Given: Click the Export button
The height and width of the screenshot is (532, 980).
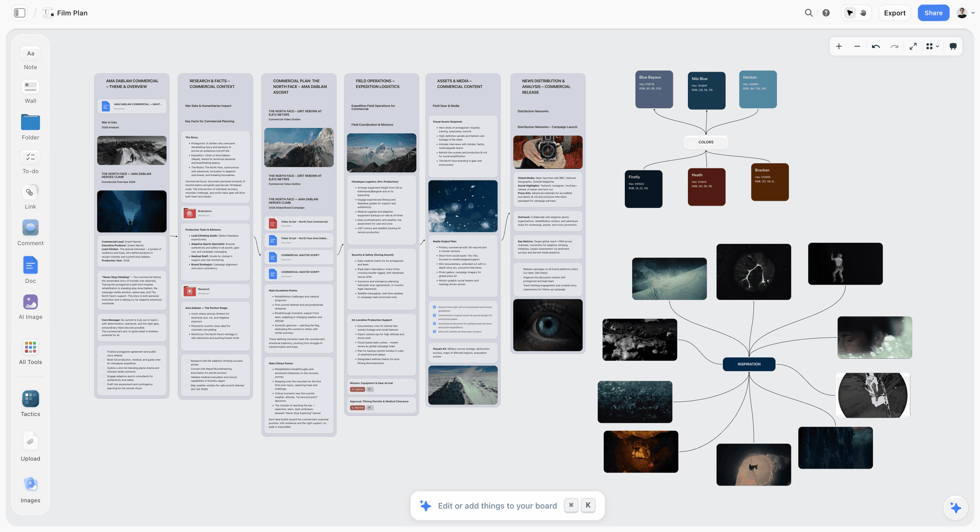Looking at the screenshot, I should point(894,13).
